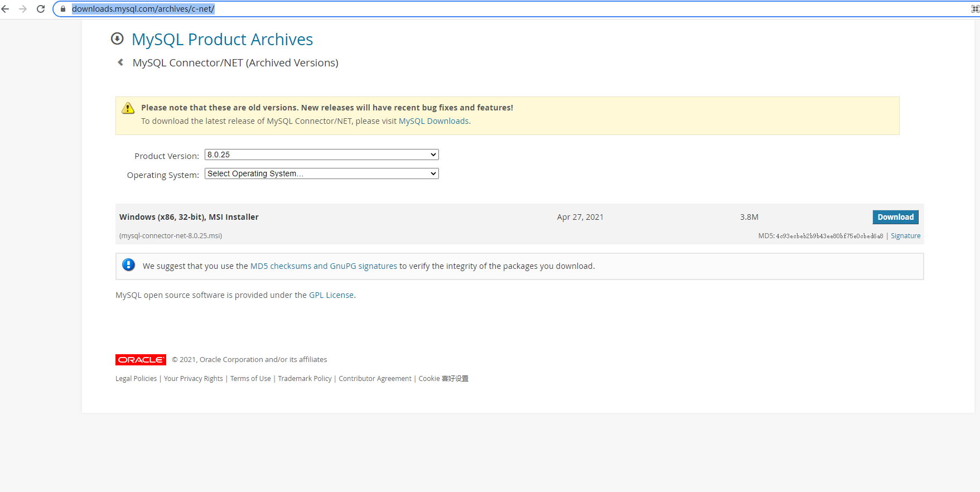This screenshot has width=980, height=492.
Task: Open Contributor Agreement link
Action: click(x=375, y=379)
